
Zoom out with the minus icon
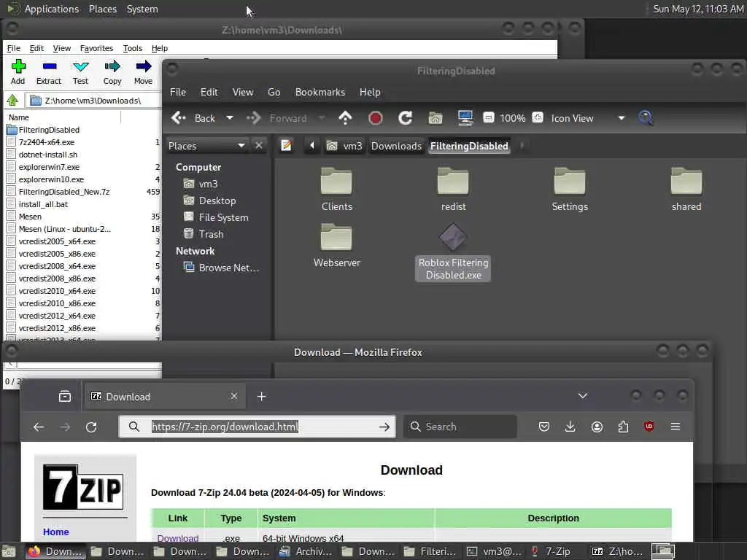click(x=488, y=117)
